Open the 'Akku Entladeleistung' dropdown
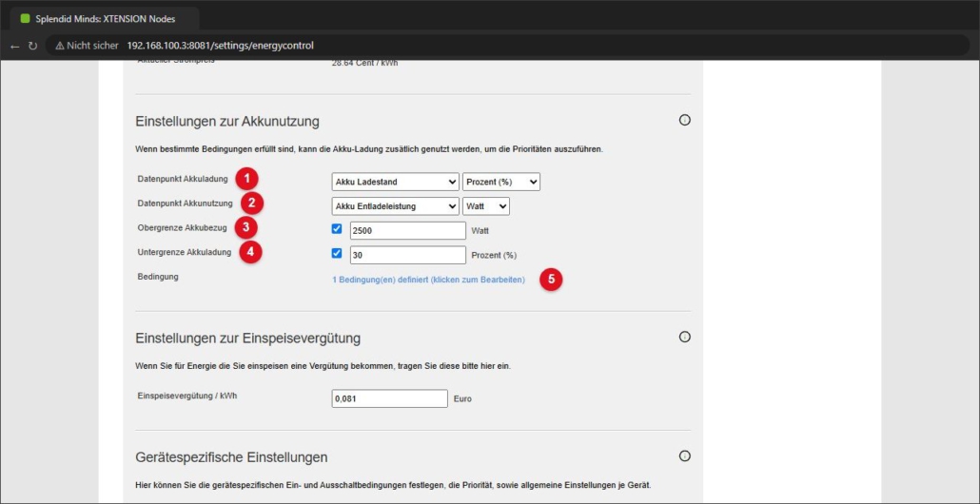 pos(395,206)
